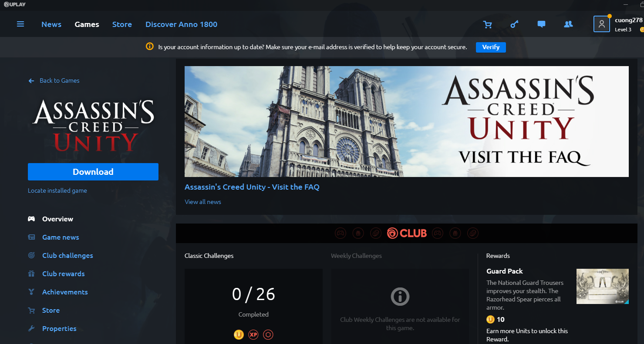This screenshot has height=344, width=644.
Task: Select Game news in the sidebar
Action: tap(61, 237)
